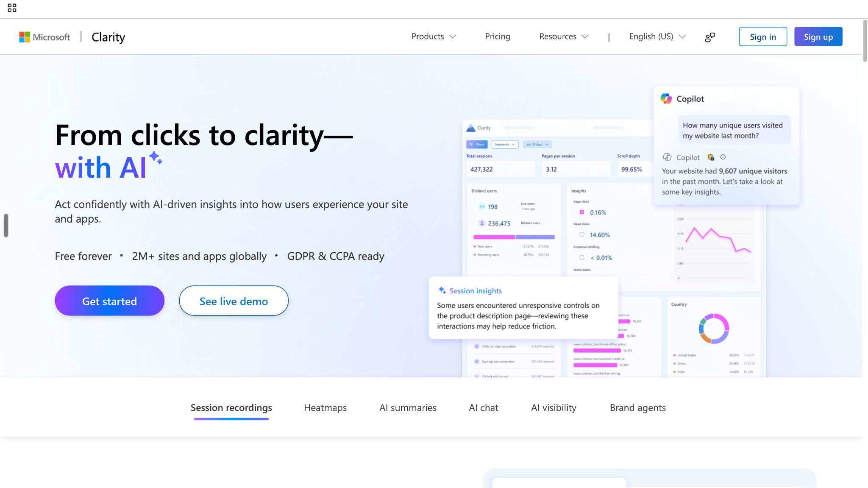Image resolution: width=868 pixels, height=488 pixels.
Task: Click the 'Sign-up was completed' row
Action: 514,362
